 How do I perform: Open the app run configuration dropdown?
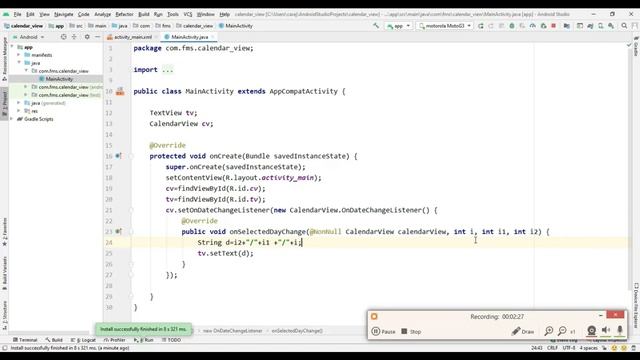pyautogui.click(x=398, y=26)
